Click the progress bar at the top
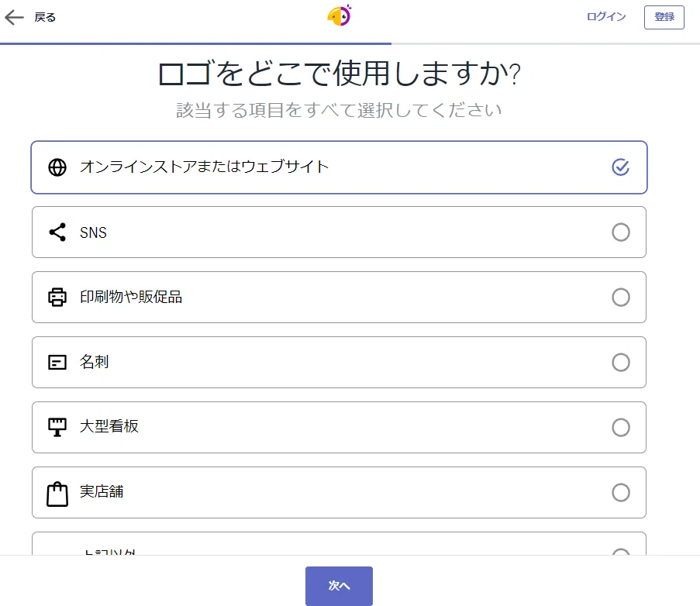Screen dimensions: 700x606 point(350,43)
